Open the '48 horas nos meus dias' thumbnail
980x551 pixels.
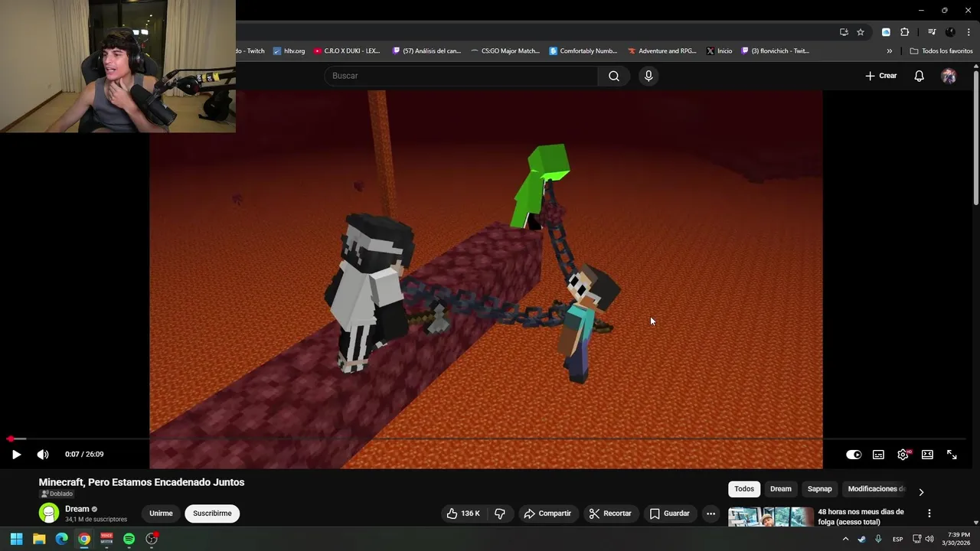tap(770, 517)
